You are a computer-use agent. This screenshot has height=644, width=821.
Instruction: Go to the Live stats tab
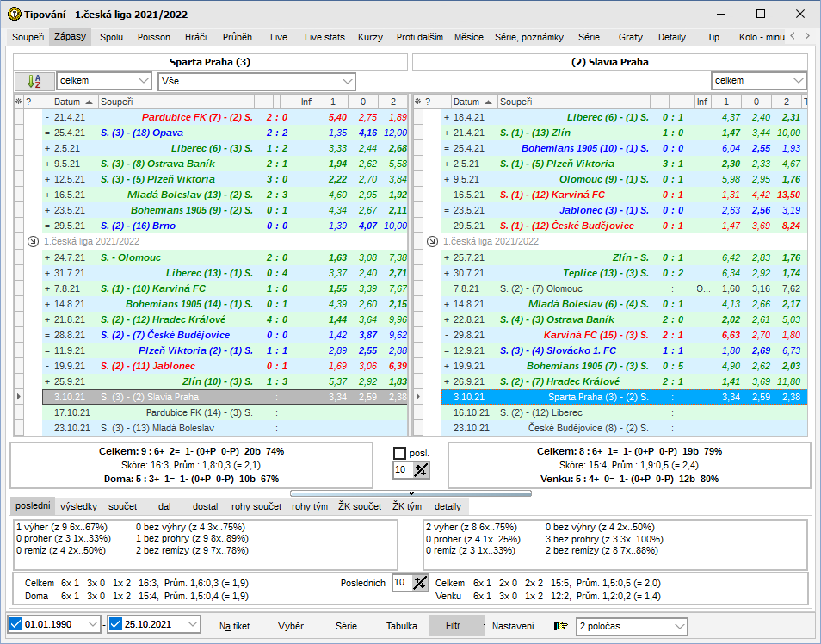coord(324,37)
